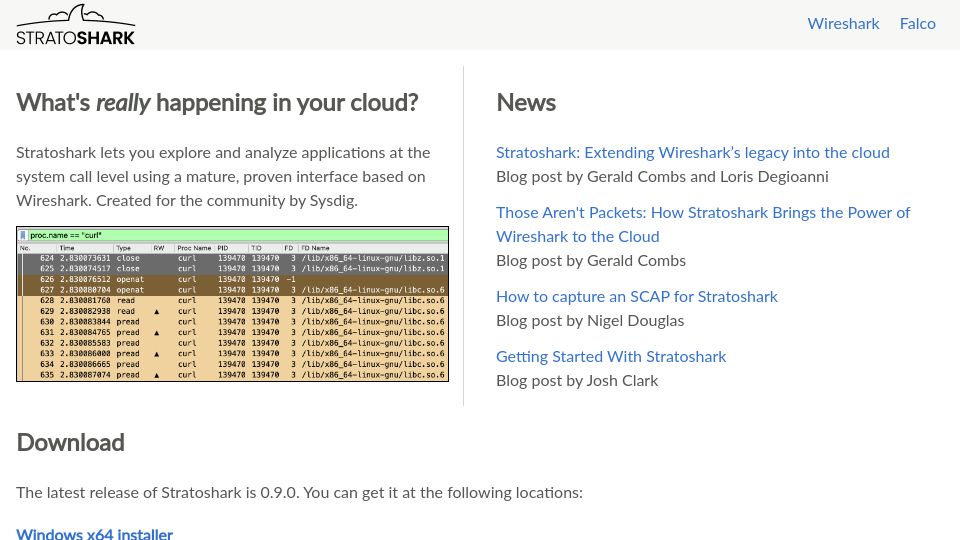Open 'Those Aren't Packets' blog post link
The image size is (960, 540).
703,224
